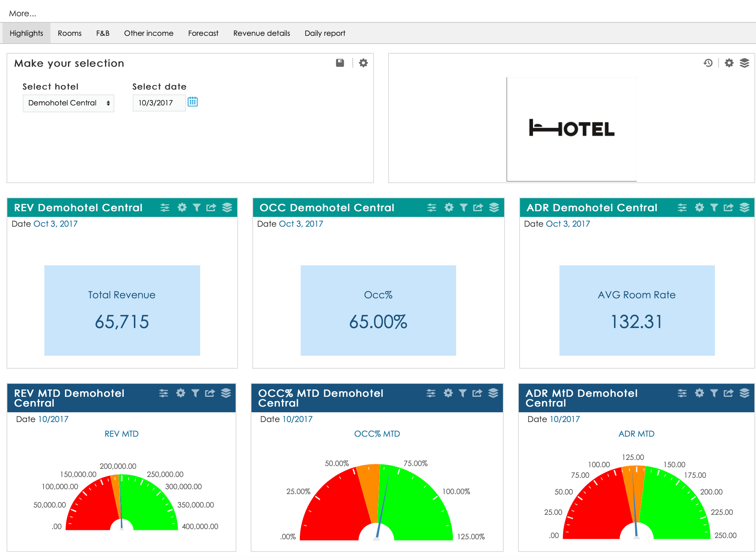Open the Select hotel dropdown

68,103
